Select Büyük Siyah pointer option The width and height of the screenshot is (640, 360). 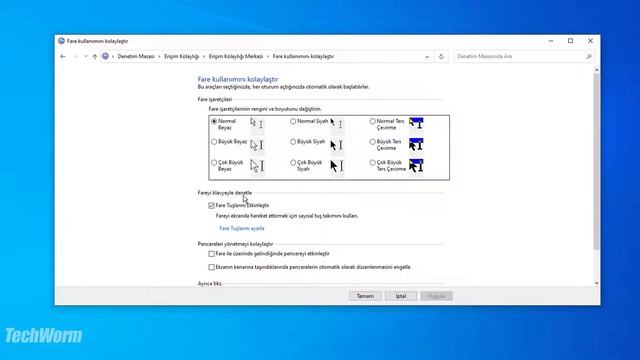pyautogui.click(x=293, y=142)
